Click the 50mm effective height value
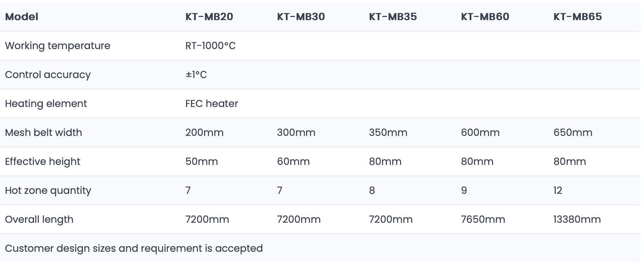644x262 pixels. (x=202, y=161)
